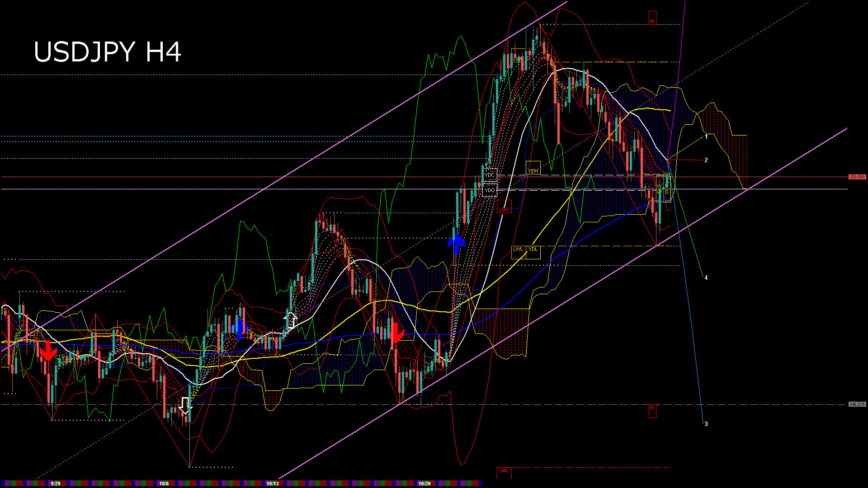Image resolution: width=868 pixels, height=488 pixels.
Task: Click the USDJPY H4 chart title
Action: point(108,52)
